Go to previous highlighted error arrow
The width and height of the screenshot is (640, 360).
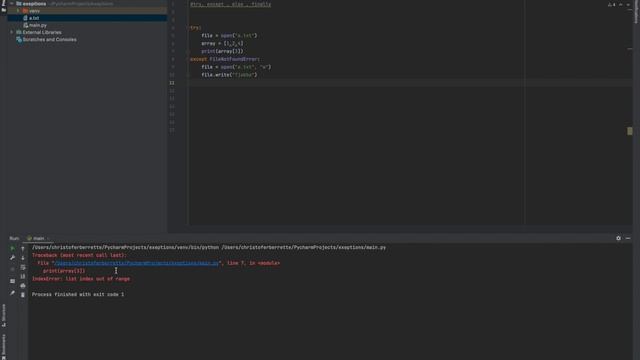coord(621,4)
